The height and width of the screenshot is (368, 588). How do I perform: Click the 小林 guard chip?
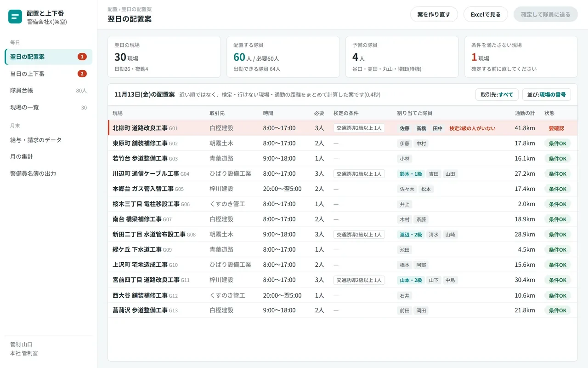click(405, 159)
